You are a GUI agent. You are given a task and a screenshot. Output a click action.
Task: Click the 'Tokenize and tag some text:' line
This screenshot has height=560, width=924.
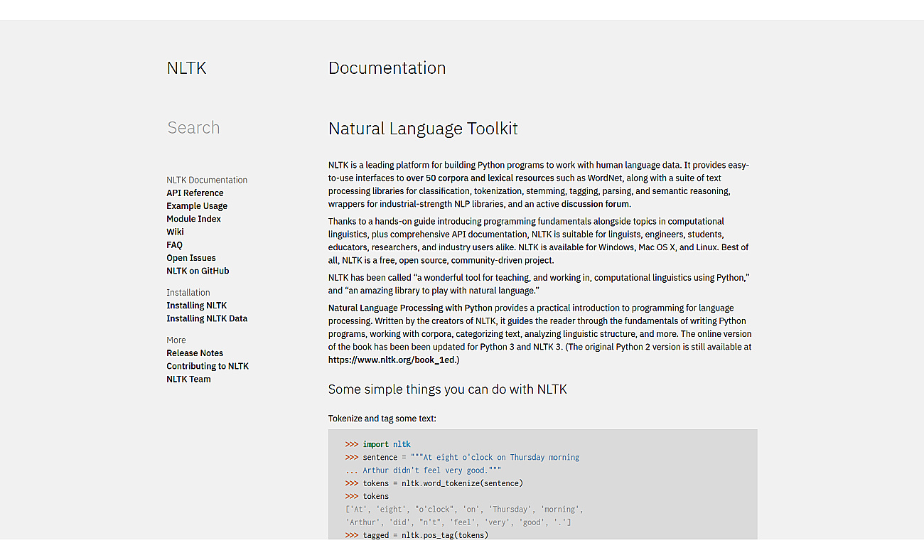pyautogui.click(x=382, y=419)
